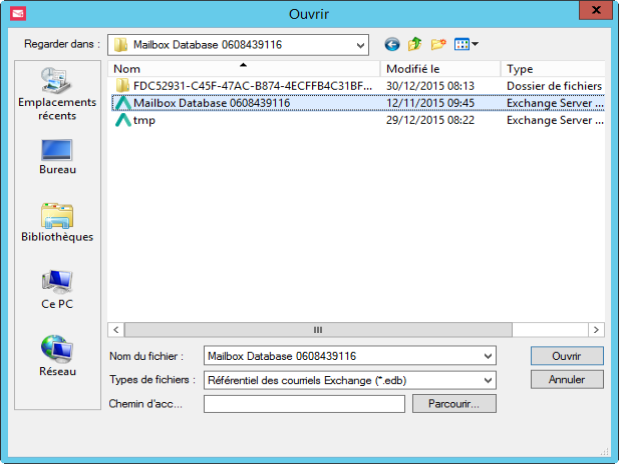This screenshot has width=619, height=464.
Task: Close the Ouvrir dialog
Action: pyautogui.click(x=596, y=10)
